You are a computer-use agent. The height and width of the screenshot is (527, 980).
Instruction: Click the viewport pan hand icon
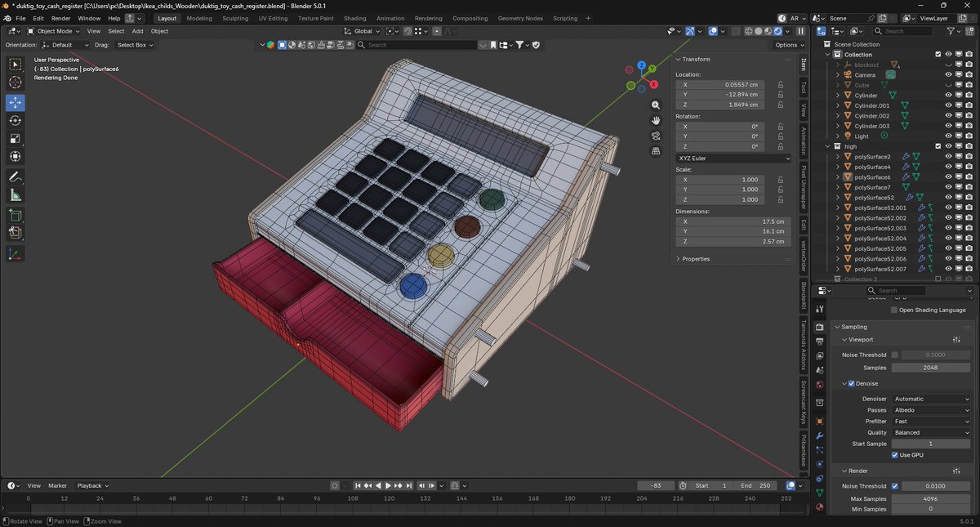[x=656, y=121]
